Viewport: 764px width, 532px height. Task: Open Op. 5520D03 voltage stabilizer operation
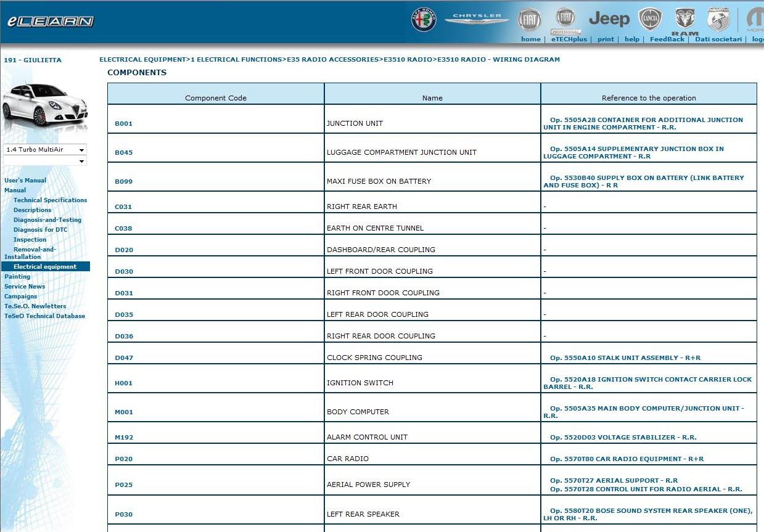[x=623, y=437]
